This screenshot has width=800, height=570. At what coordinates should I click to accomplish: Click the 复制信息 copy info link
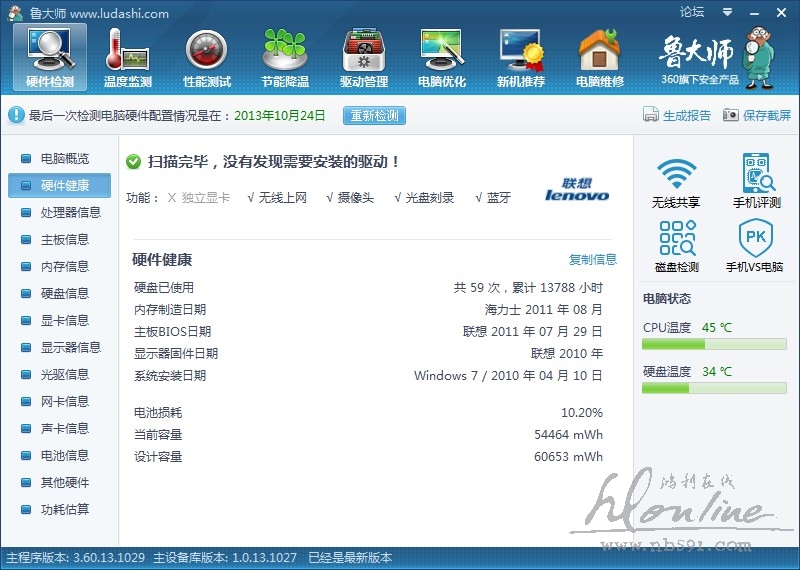click(593, 260)
